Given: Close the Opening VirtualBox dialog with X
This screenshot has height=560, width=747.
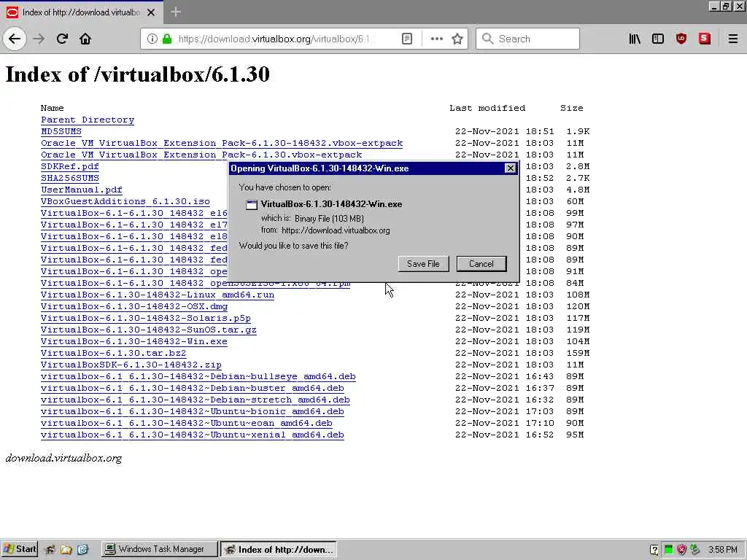Looking at the screenshot, I should (x=510, y=168).
